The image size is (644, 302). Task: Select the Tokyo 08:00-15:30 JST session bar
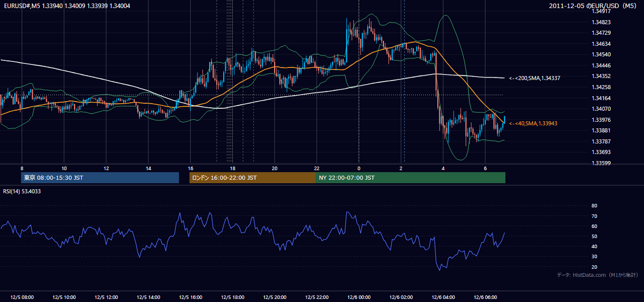coord(100,178)
